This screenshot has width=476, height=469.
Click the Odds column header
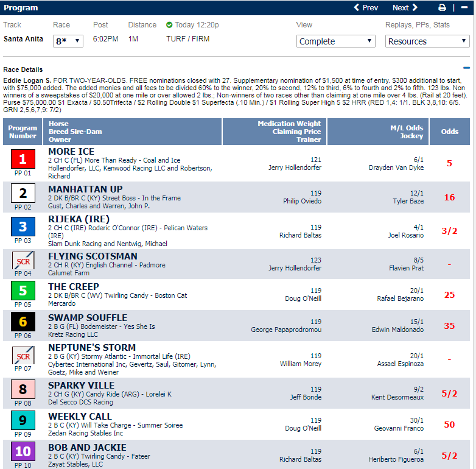[450, 132]
